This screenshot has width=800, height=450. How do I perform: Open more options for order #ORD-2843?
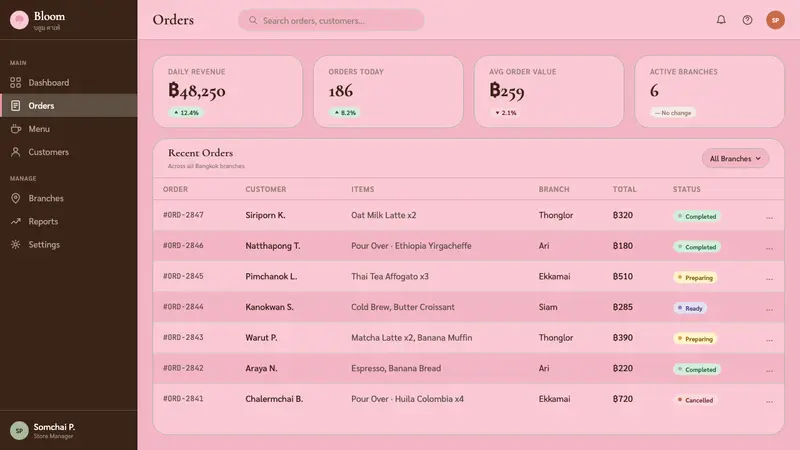[769, 340]
